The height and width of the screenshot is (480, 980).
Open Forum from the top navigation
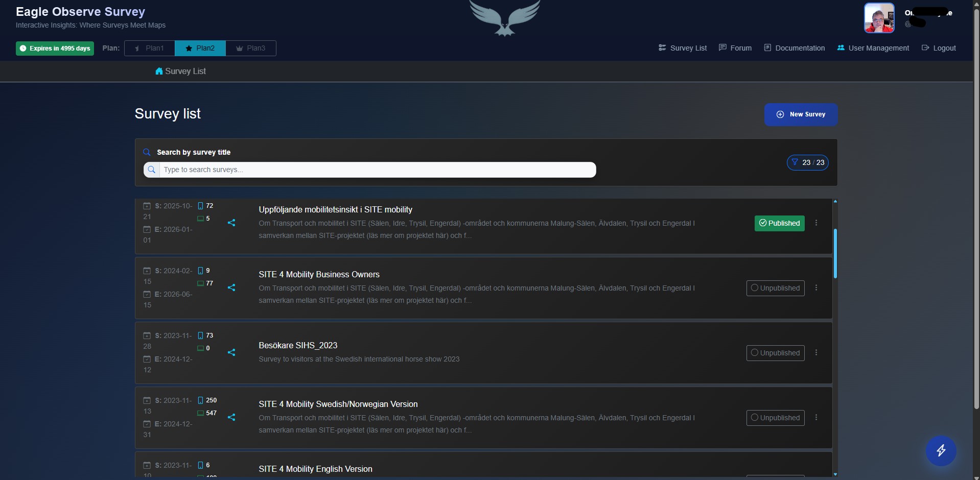tap(735, 48)
